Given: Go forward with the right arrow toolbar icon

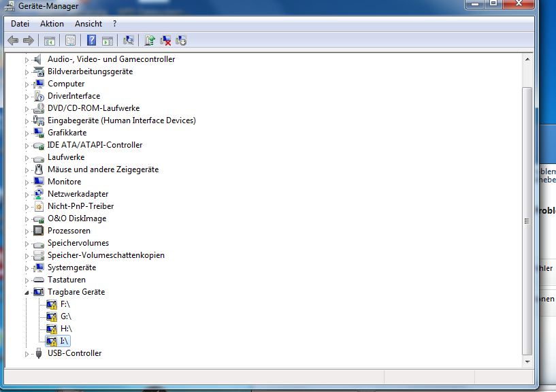Looking at the screenshot, I should (29, 40).
